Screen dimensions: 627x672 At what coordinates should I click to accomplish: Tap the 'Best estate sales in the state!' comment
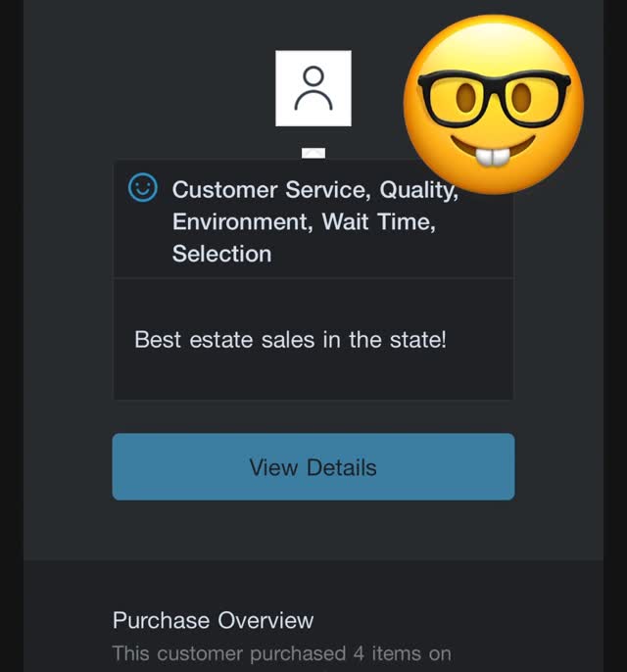click(291, 339)
